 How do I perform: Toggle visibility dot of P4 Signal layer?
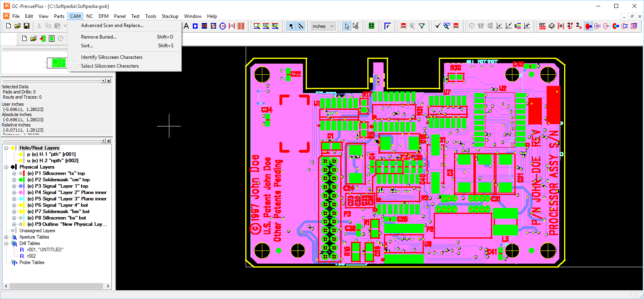coord(21,192)
